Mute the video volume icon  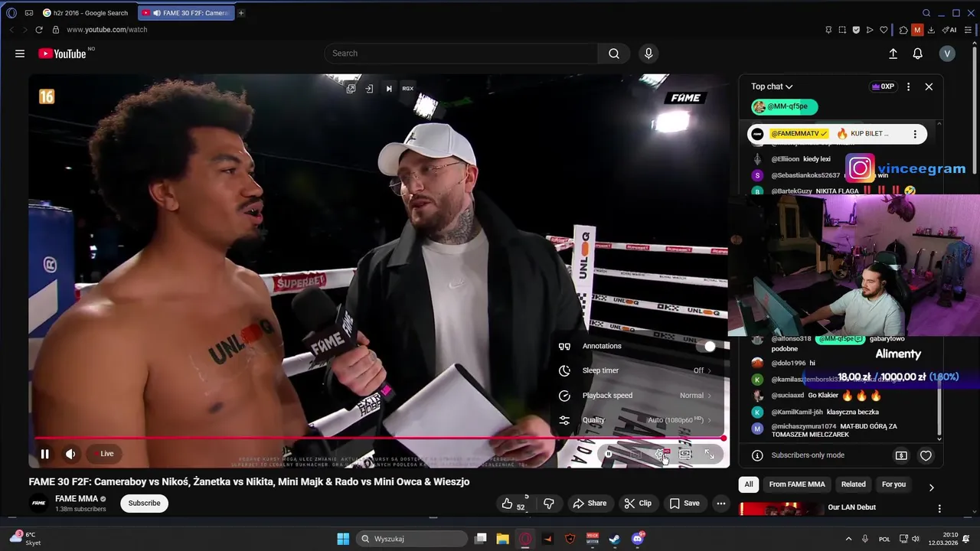click(70, 454)
